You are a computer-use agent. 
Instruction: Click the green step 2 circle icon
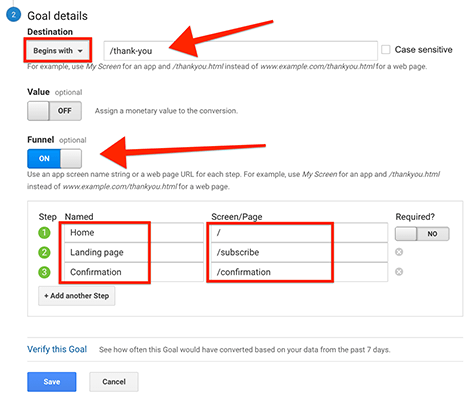click(x=44, y=252)
